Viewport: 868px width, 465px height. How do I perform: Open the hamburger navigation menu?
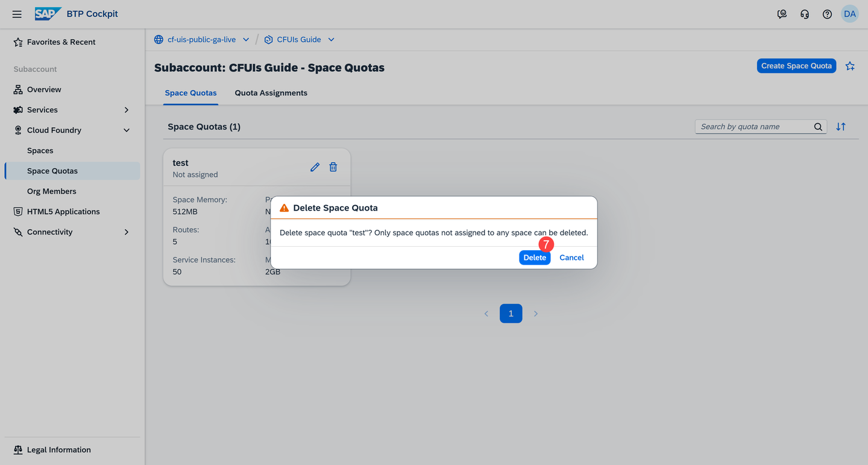[x=17, y=14]
